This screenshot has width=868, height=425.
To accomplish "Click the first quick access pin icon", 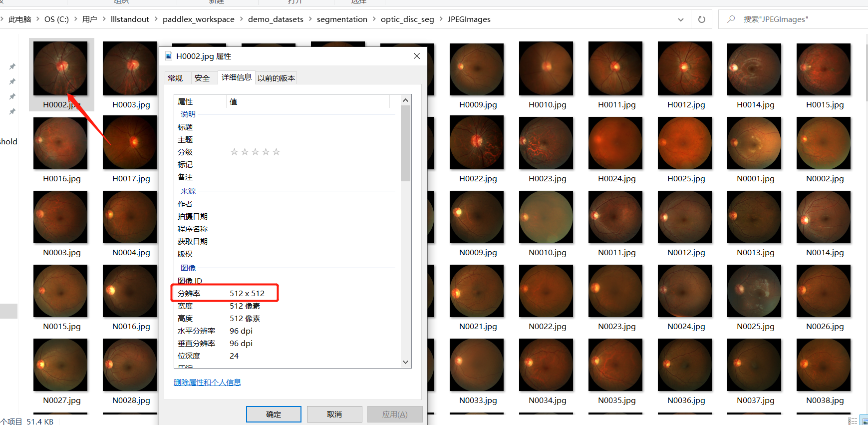I will (x=12, y=66).
